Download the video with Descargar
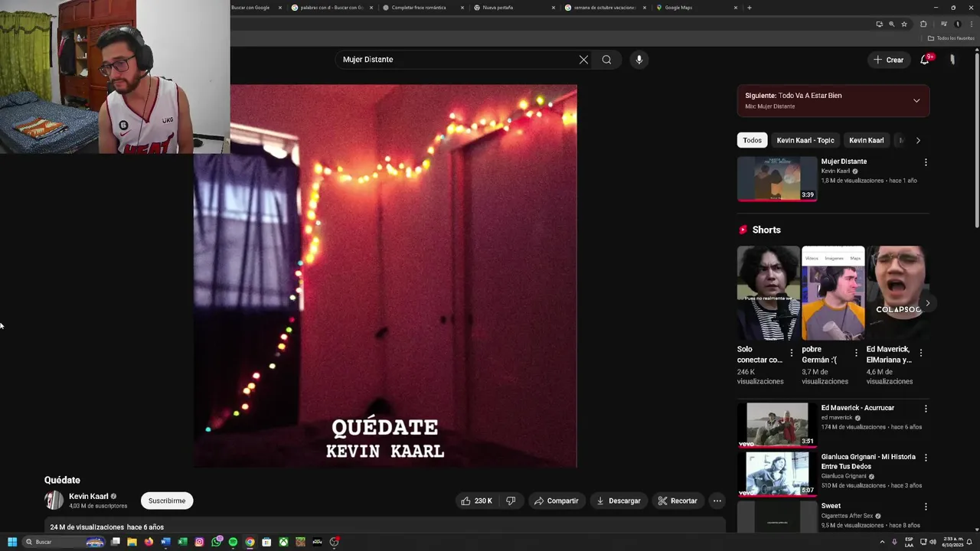This screenshot has height=551, width=980. [x=619, y=500]
